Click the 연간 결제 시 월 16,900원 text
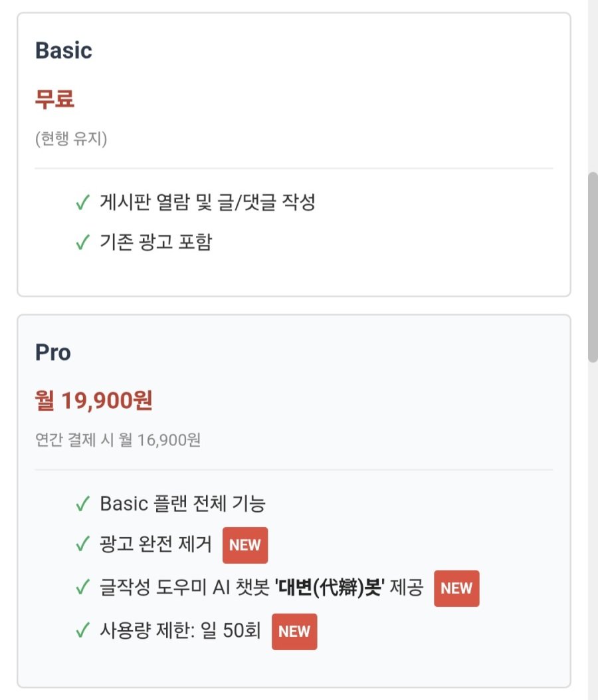The image size is (598, 700). click(118, 440)
